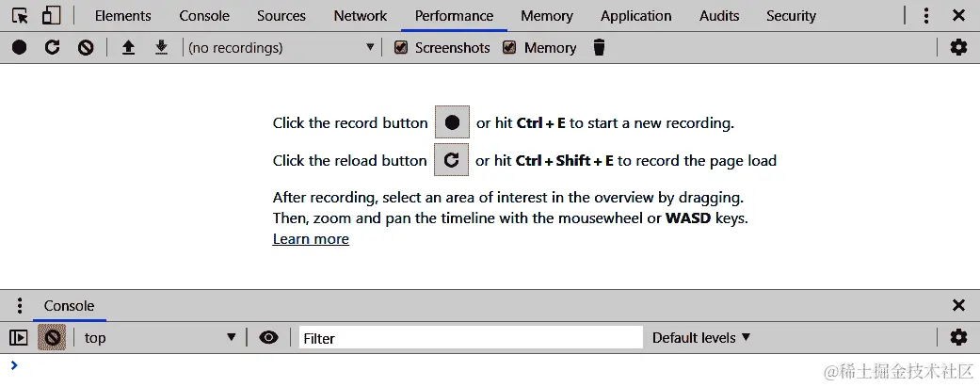Viewport: 980px width, 387px height.
Task: Enable the Screenshots checkbox
Action: point(401,47)
